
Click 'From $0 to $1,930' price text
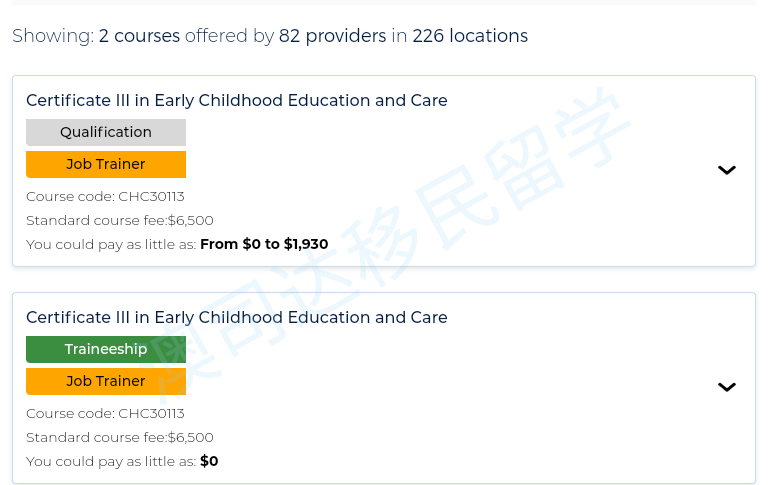(264, 244)
